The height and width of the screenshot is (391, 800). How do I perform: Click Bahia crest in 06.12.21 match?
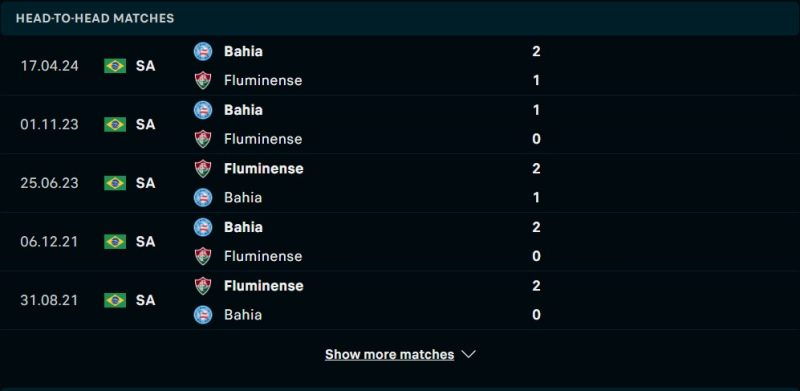[x=203, y=227]
